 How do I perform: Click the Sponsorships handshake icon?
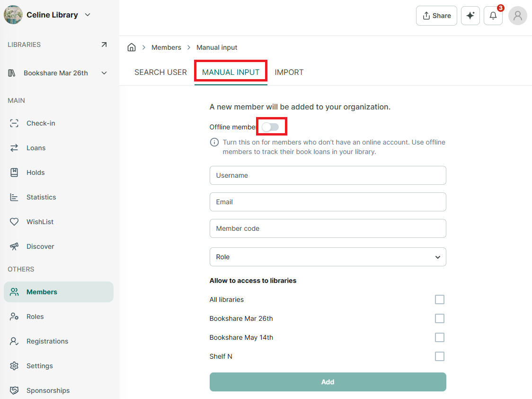click(x=14, y=390)
